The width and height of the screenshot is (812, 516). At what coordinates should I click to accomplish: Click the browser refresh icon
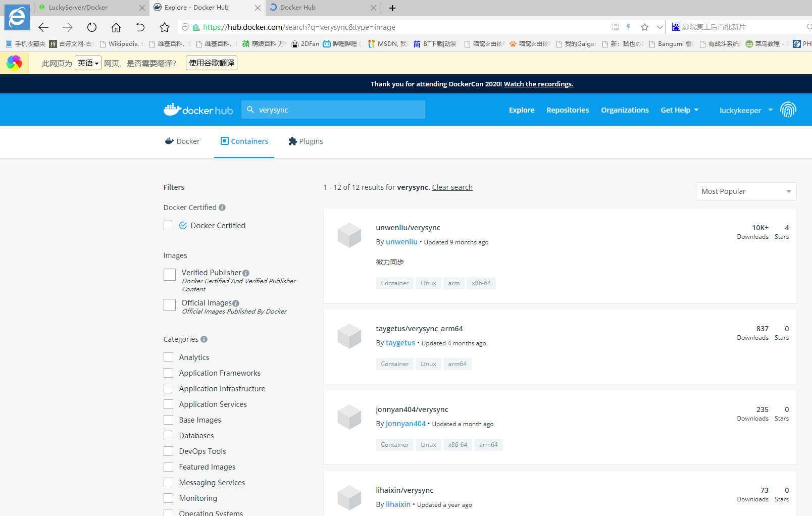[91, 27]
